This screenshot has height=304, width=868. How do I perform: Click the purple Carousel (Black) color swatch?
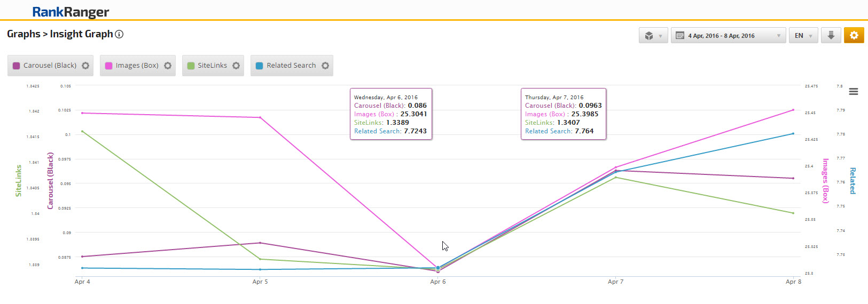pyautogui.click(x=17, y=66)
